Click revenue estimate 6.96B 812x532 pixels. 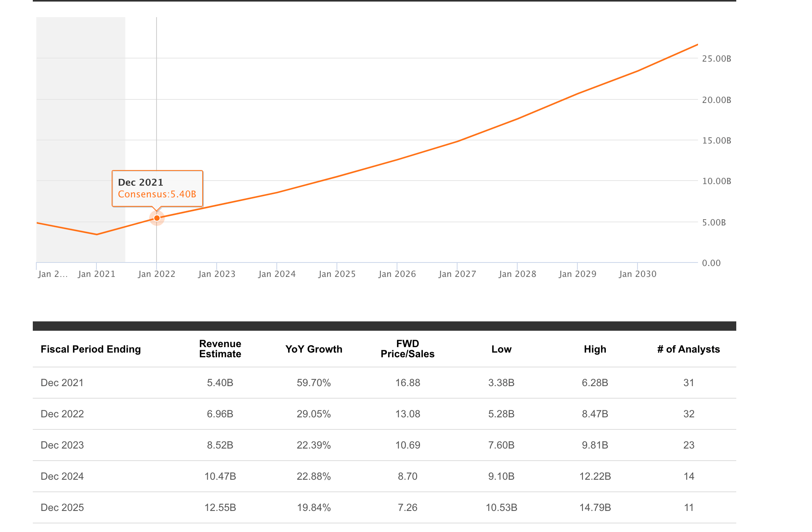click(x=220, y=414)
